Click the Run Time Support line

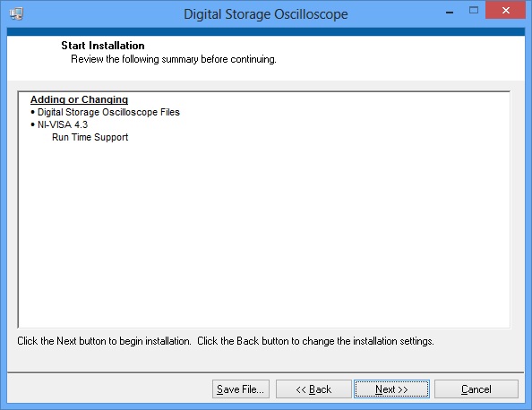pos(90,137)
